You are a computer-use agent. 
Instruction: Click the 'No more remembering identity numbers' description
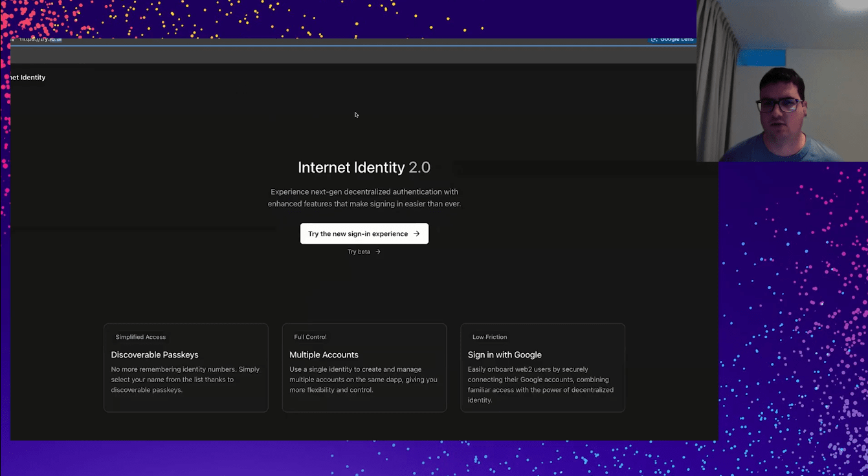click(186, 380)
